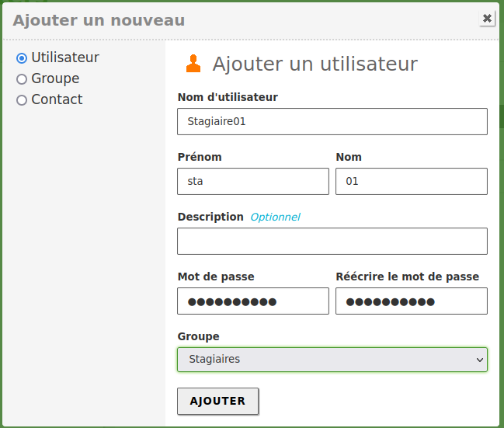Click the Nom field containing 01
The height and width of the screenshot is (428, 504).
click(412, 181)
